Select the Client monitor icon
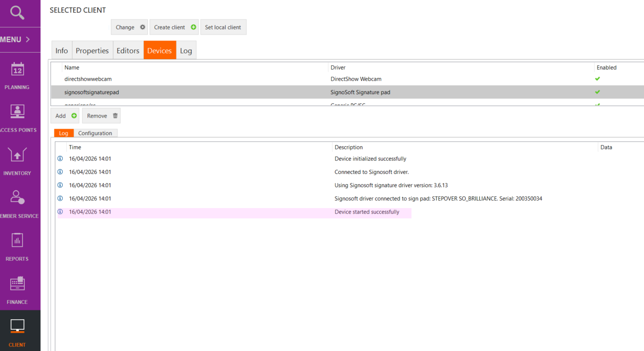This screenshot has height=351, width=644. point(18,327)
